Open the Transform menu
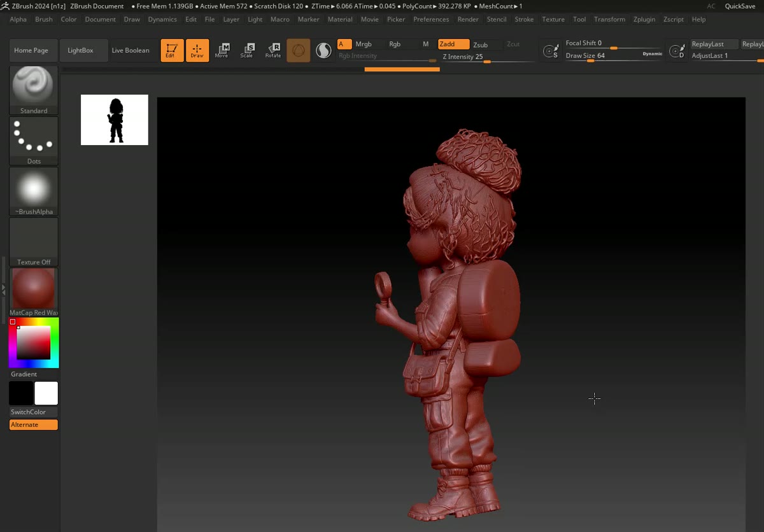This screenshot has width=764, height=532. tap(610, 19)
